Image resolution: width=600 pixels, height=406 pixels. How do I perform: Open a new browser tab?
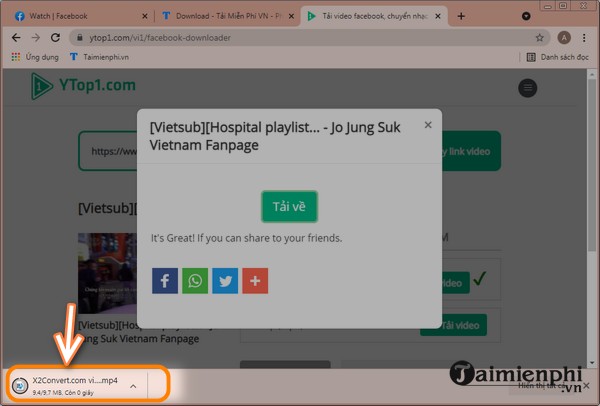[x=461, y=16]
